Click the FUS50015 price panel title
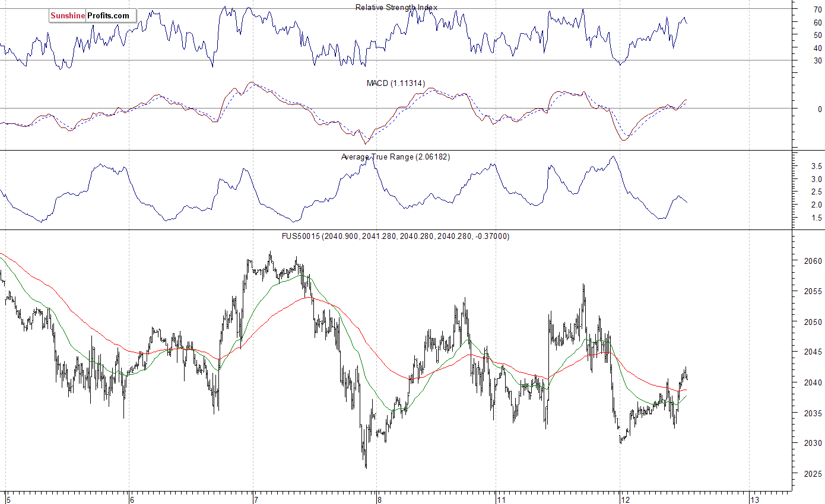 395,236
